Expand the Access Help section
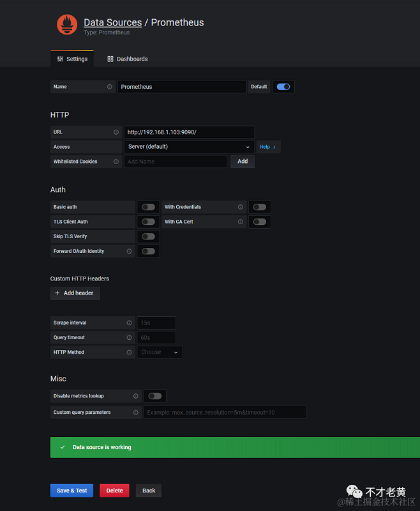420x511 pixels. [x=268, y=147]
